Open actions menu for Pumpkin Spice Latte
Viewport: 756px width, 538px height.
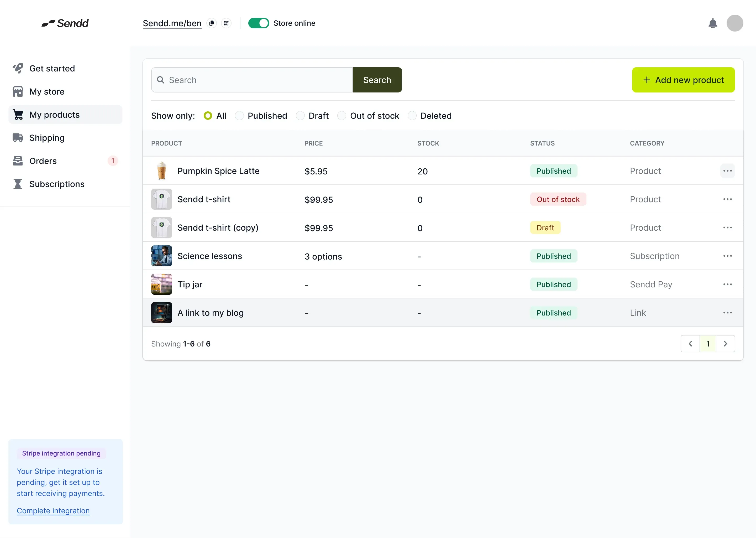(727, 171)
